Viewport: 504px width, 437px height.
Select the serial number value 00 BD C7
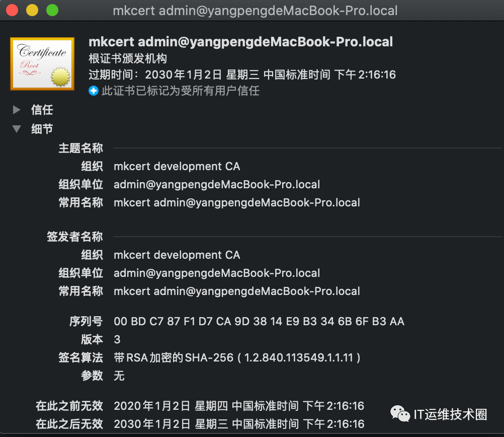[259, 322]
